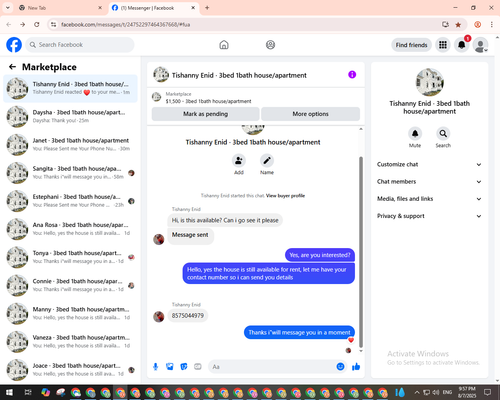Send a thumbs-up like

(356, 367)
